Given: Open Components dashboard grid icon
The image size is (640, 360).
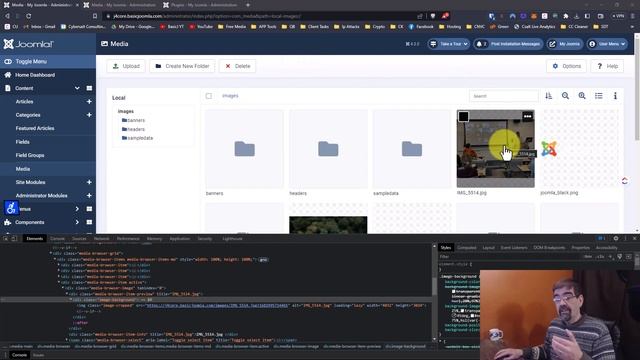Looking at the screenshot, I should [89, 222].
